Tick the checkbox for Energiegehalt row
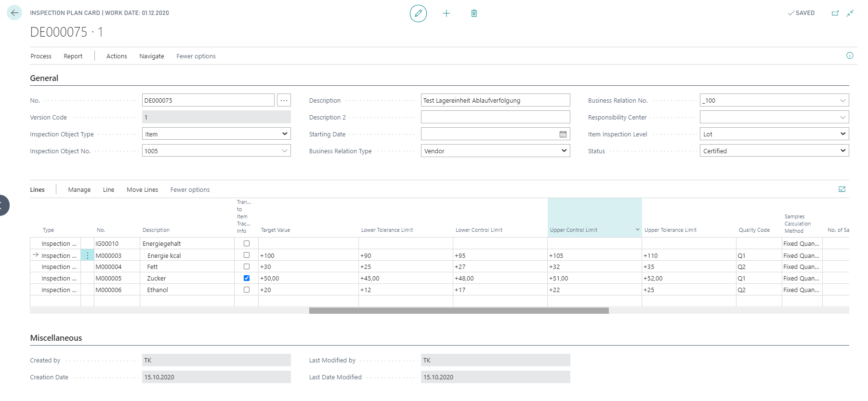 247,243
